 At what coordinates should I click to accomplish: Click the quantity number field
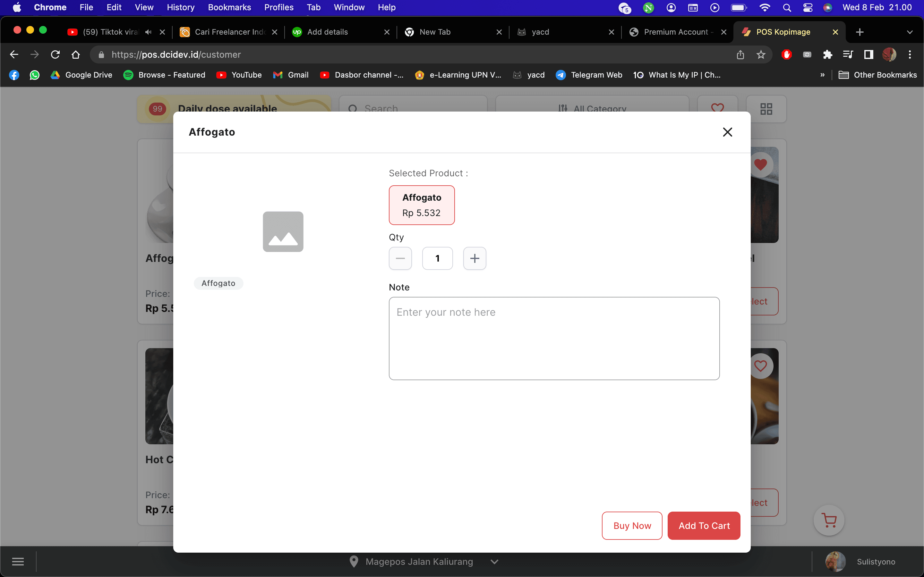[x=438, y=258]
